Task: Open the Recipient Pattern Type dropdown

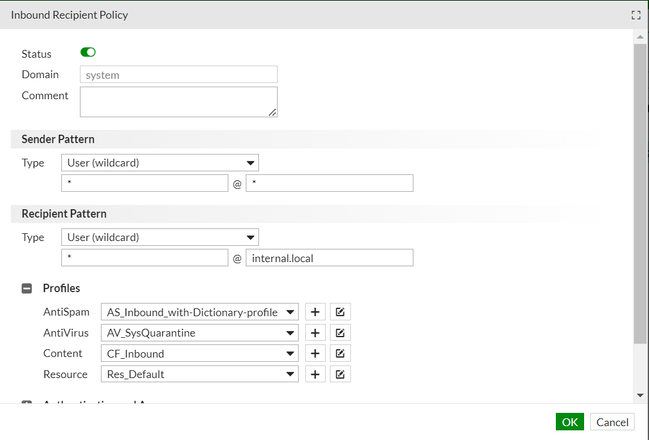Action: [x=160, y=237]
